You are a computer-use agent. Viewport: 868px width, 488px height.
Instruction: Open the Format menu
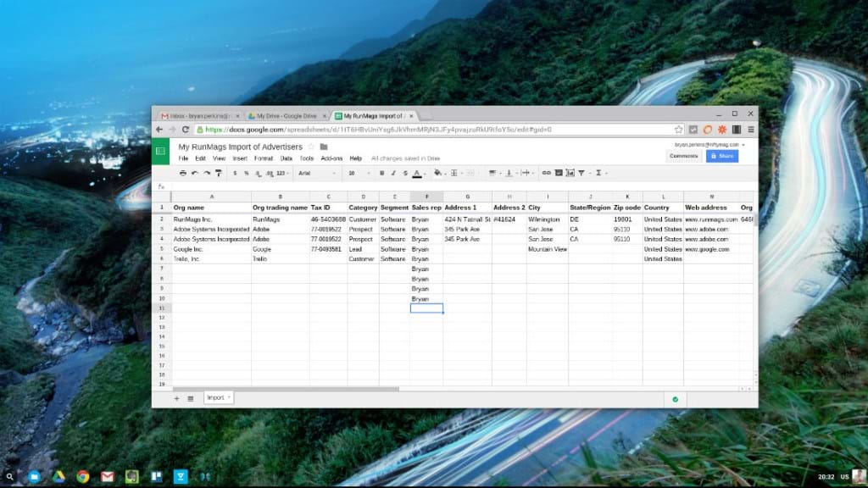click(x=264, y=158)
